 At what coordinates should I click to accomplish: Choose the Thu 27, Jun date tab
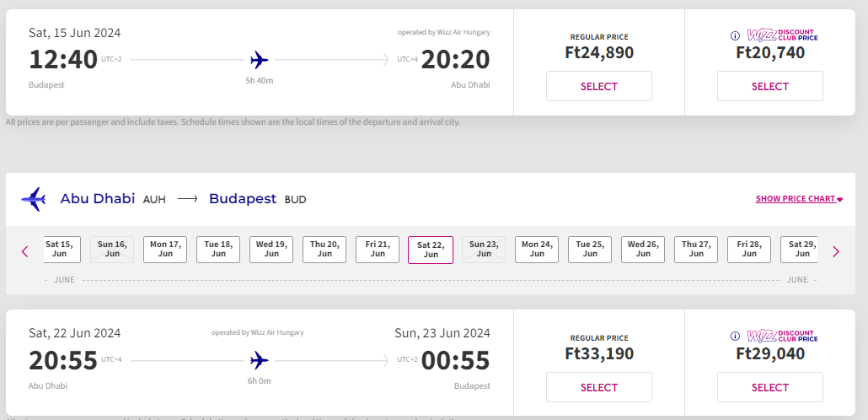pyautogui.click(x=696, y=249)
